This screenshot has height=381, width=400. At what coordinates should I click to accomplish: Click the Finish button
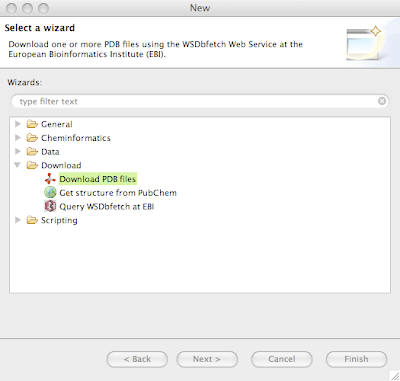point(356,359)
